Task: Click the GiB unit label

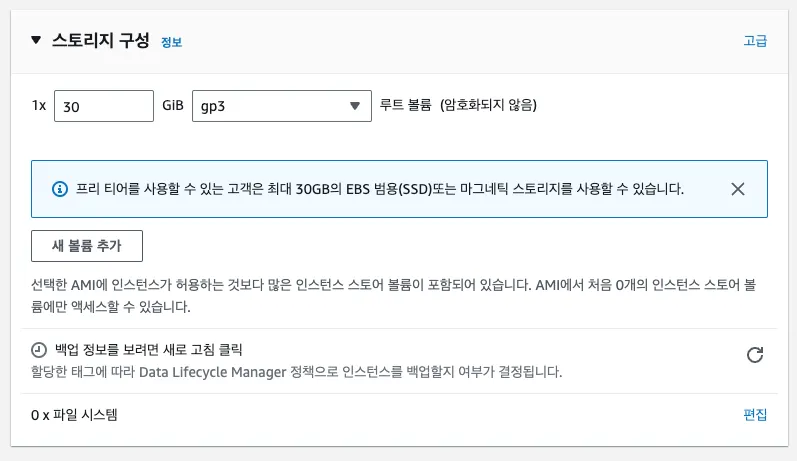Action: (173, 105)
